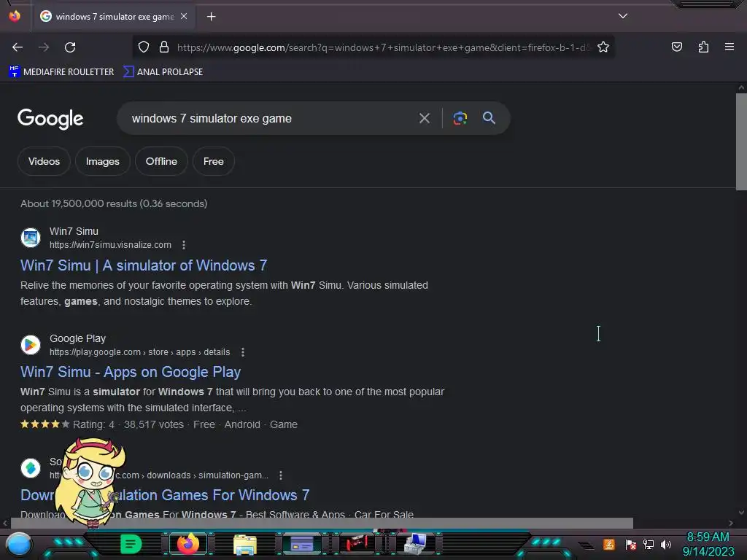Open 'Win7 Simu | A simulator of Windows 7'
Screen dimensions: 747x560
click(144, 265)
